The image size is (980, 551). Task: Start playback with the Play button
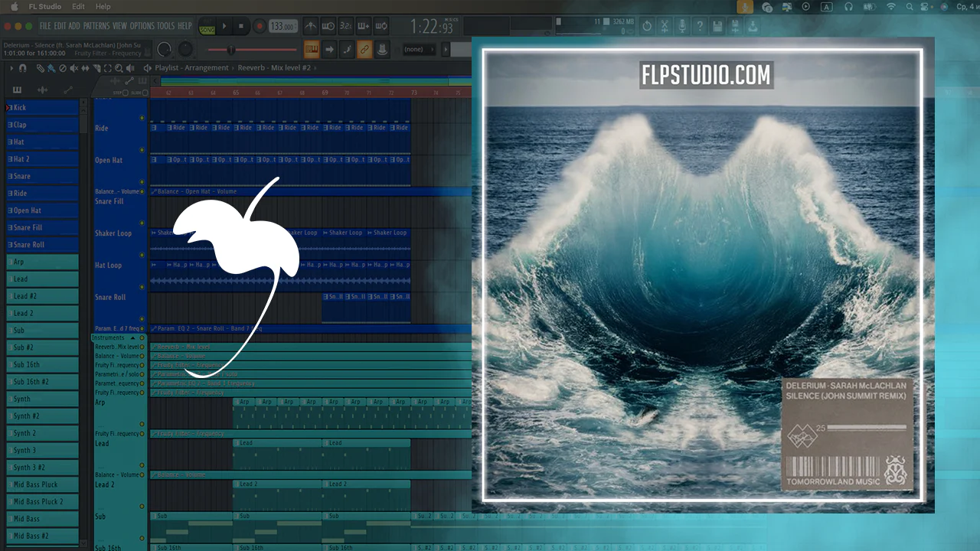[224, 26]
